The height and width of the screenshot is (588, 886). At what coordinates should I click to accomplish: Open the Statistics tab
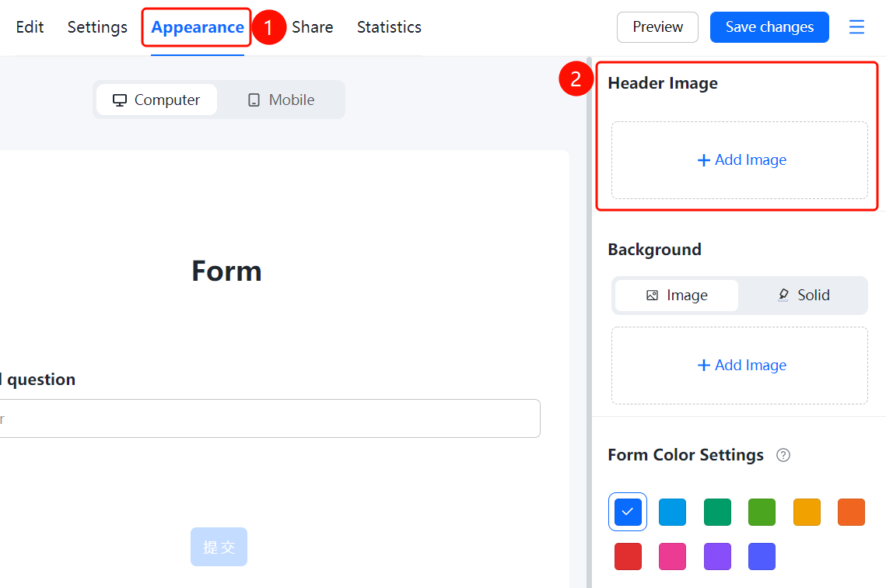point(389,27)
